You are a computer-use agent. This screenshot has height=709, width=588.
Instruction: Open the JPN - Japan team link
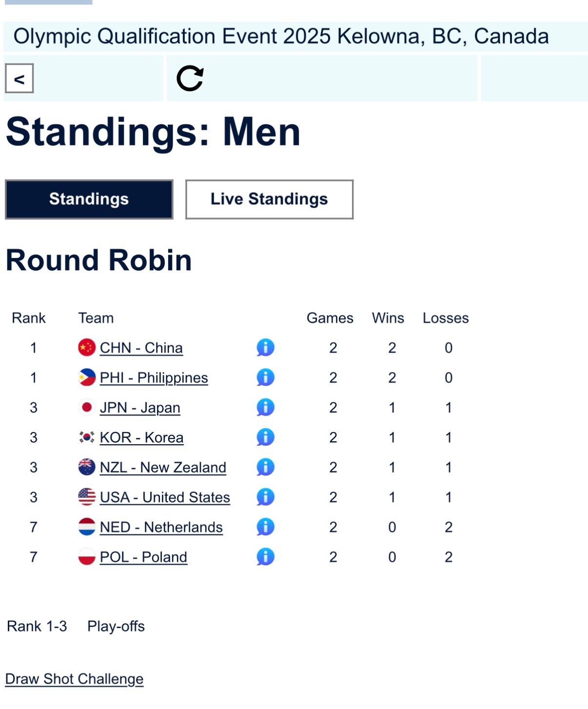[x=140, y=408]
